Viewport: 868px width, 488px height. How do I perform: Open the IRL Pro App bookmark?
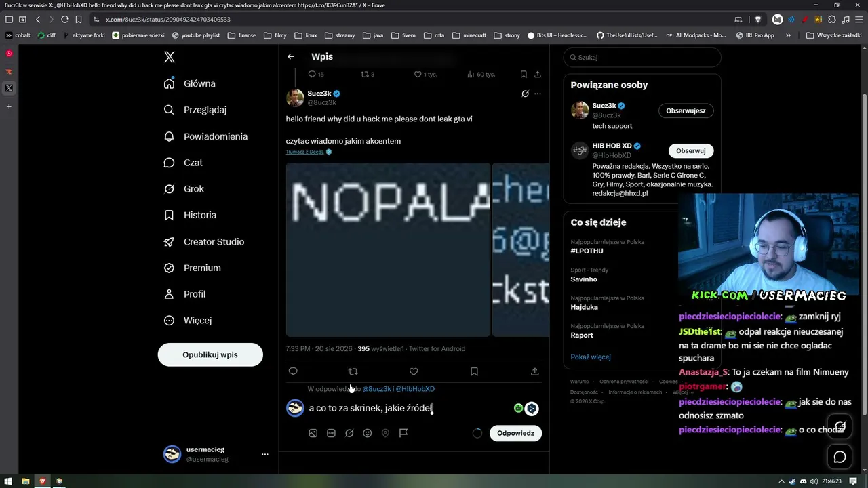click(755, 35)
